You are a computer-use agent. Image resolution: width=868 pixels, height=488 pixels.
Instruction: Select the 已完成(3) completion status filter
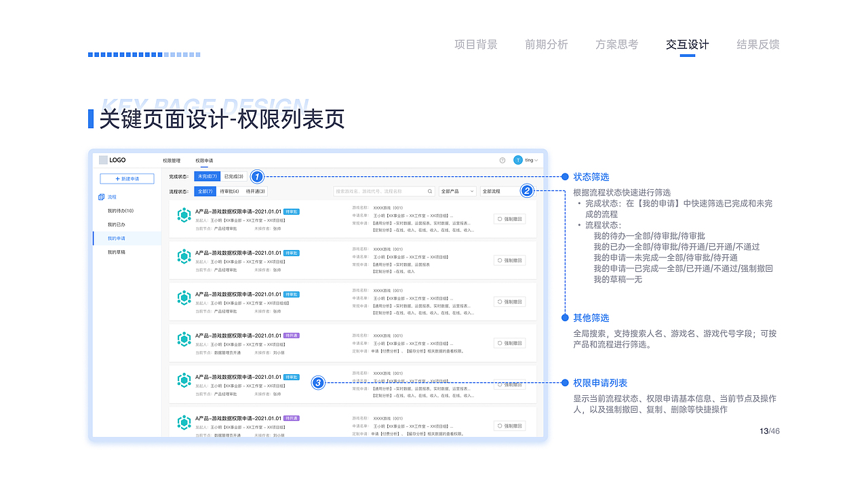234,176
